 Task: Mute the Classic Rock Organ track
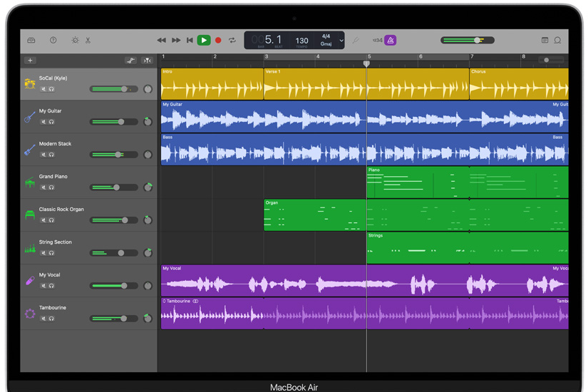coord(43,220)
